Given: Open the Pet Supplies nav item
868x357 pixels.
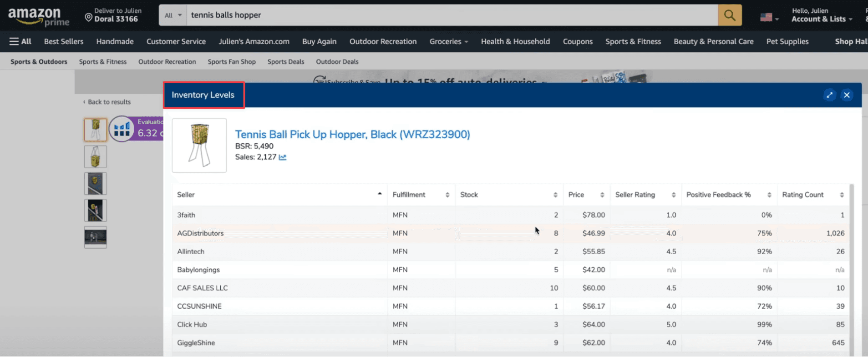Looking at the screenshot, I should point(787,41).
